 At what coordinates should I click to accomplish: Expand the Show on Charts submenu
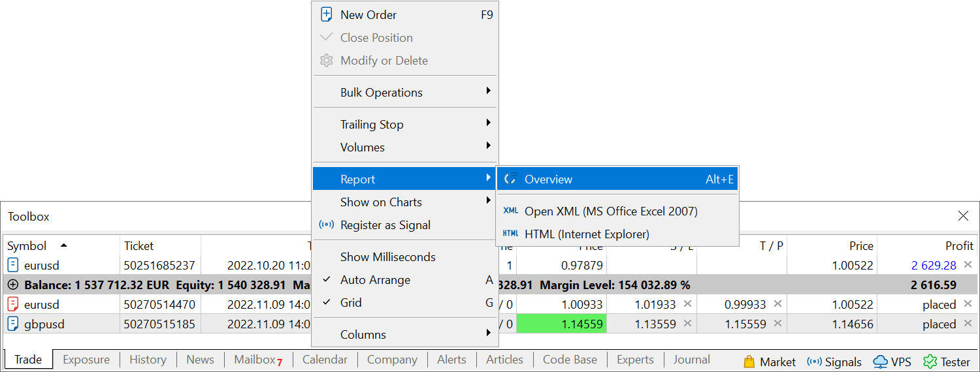point(404,202)
